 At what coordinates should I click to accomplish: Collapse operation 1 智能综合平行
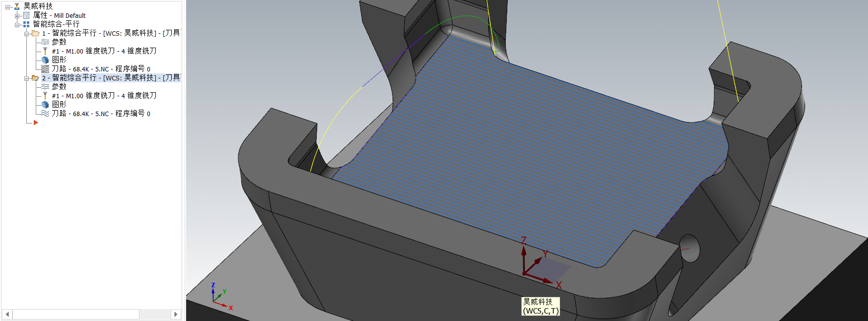(26, 34)
